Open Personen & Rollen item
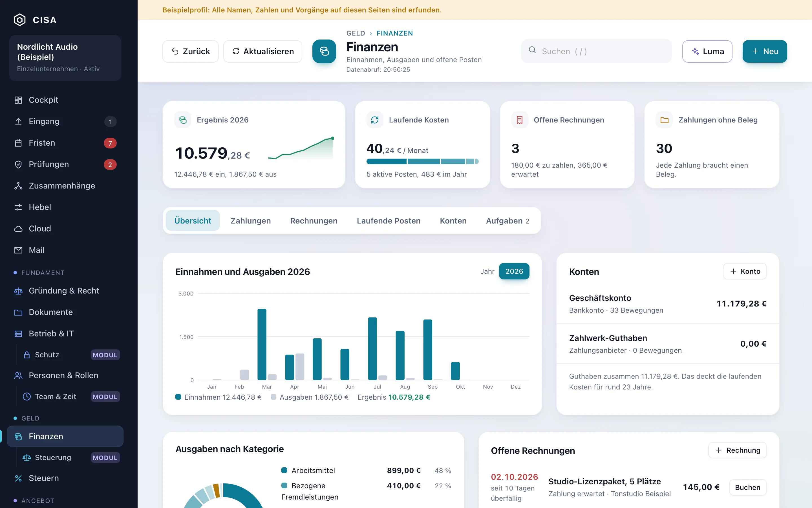Image resolution: width=812 pixels, height=508 pixels. coord(65,375)
